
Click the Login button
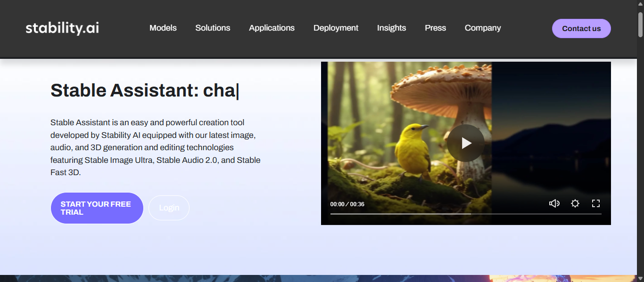[x=169, y=208]
